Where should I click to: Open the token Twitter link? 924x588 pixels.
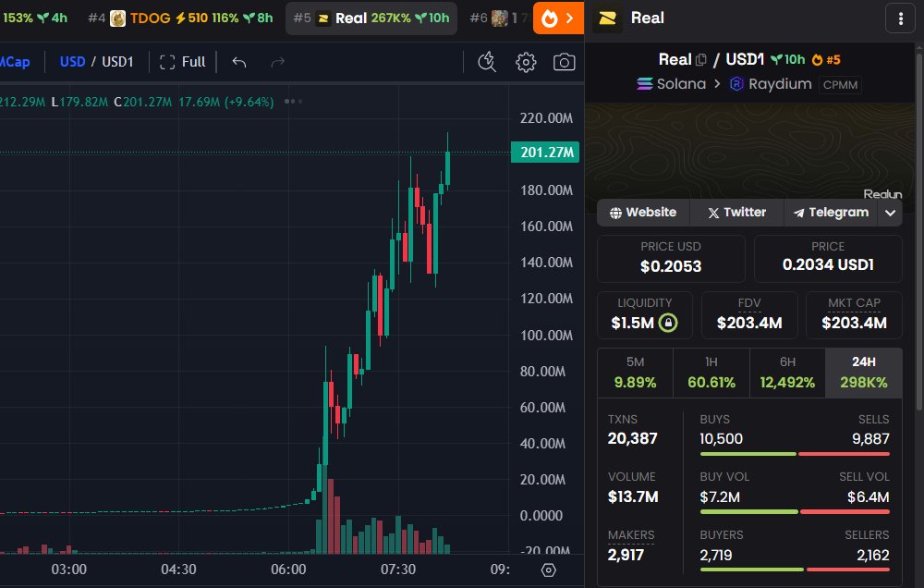point(736,213)
